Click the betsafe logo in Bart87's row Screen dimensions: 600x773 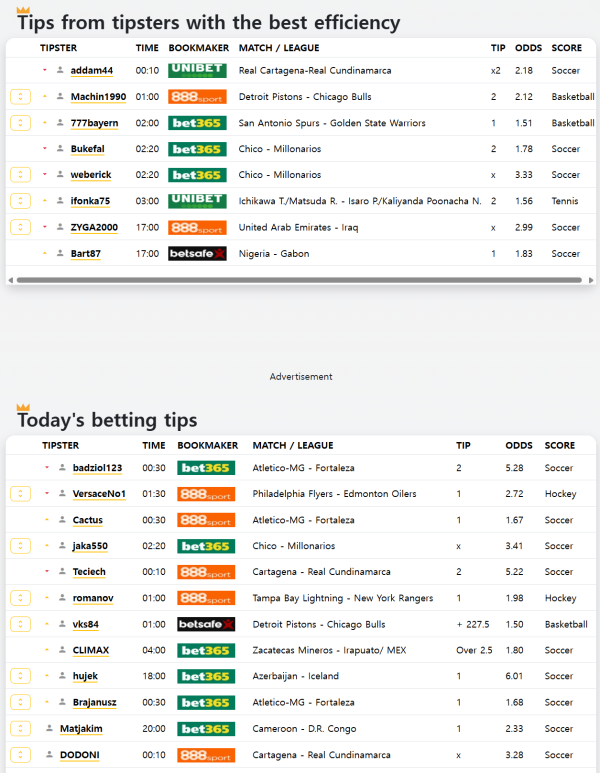click(x=197, y=254)
